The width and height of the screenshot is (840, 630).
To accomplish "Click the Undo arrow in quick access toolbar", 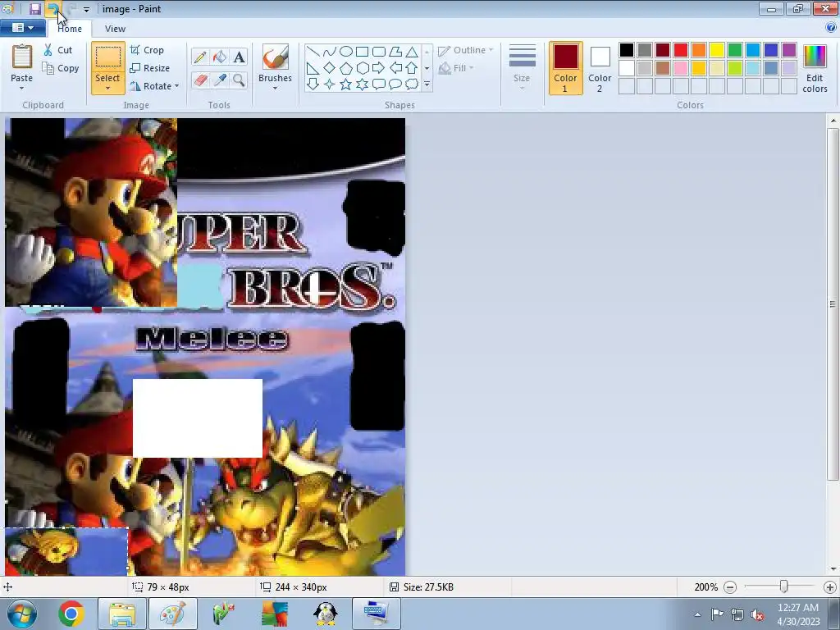I will click(x=52, y=8).
